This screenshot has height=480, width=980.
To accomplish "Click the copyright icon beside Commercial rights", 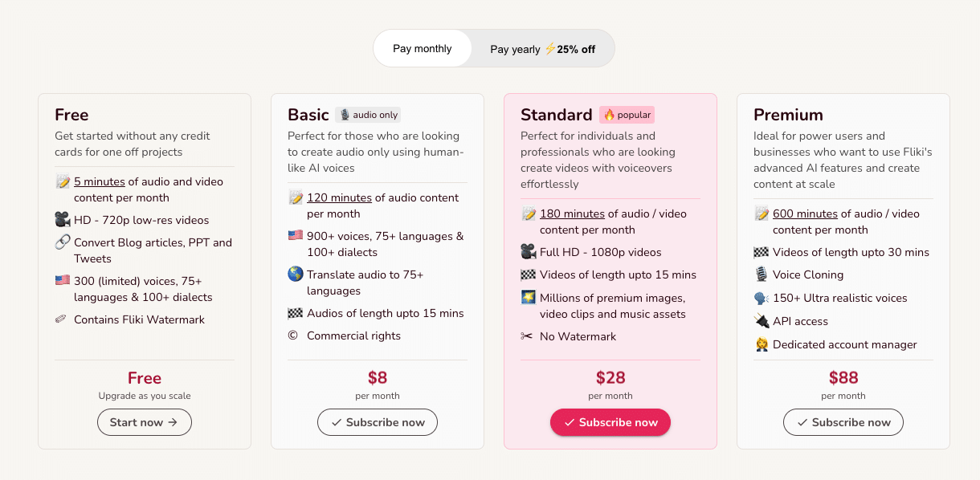I will [292, 336].
